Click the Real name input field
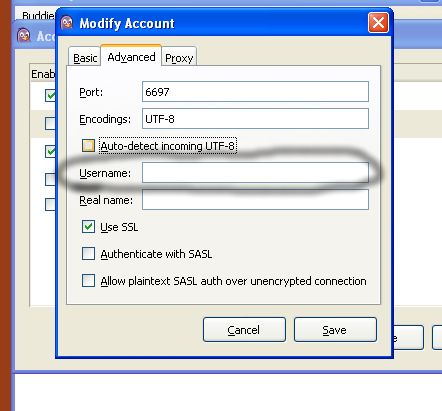The image size is (442, 411). click(x=255, y=200)
